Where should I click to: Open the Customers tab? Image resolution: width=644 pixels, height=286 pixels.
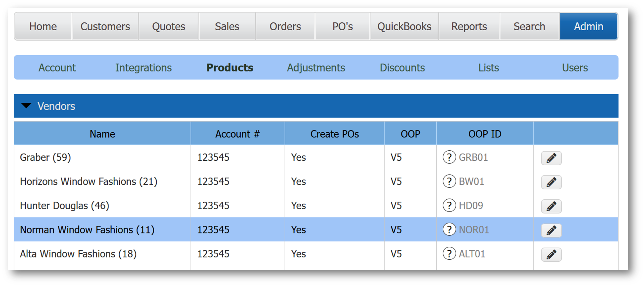point(105,27)
